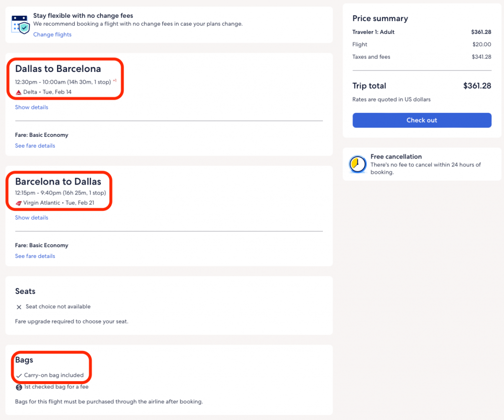Screen dimensions: 504x420
Task: Click the Stay flexible with no change fees title
Action: (x=83, y=16)
